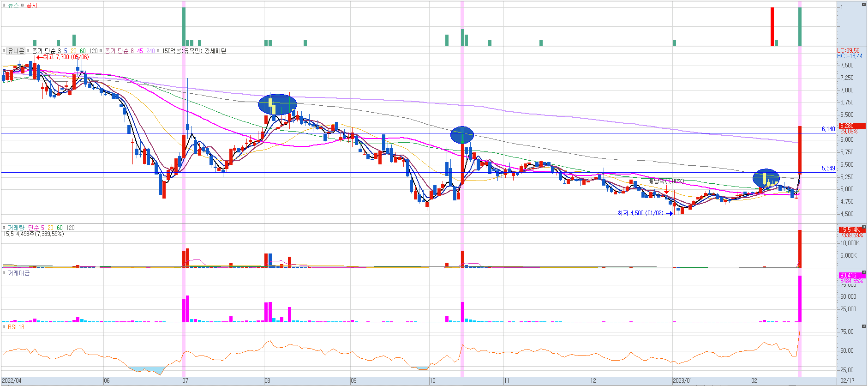The width and height of the screenshot is (868, 386).
Task: Close the news panel with the X icon
Action: [863, 5]
